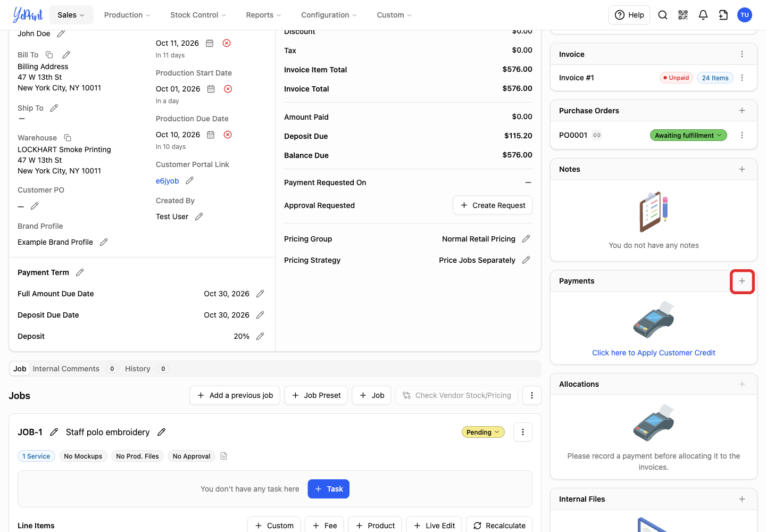This screenshot has height=532, width=766.
Task: Add a Task to JOB-1
Action: pos(329,489)
